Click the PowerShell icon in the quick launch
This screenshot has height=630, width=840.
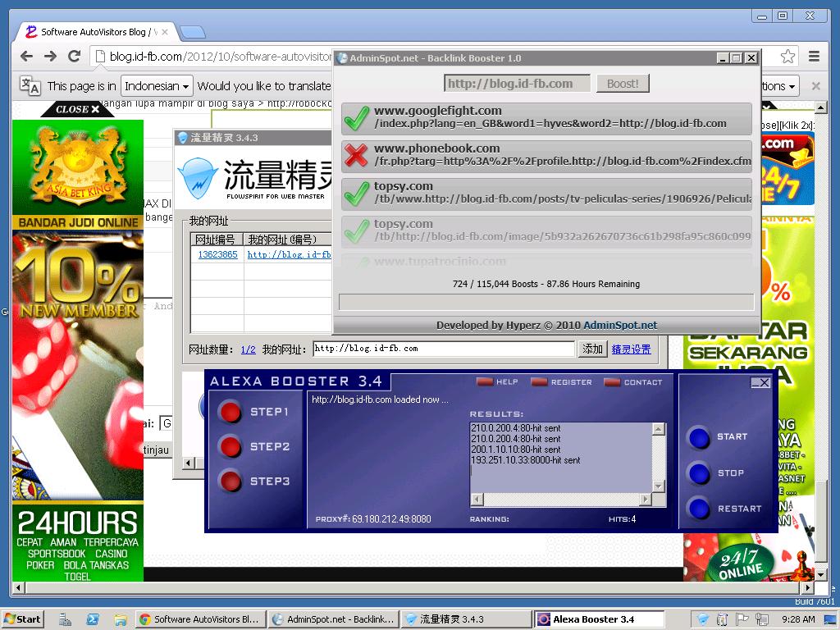(93, 620)
